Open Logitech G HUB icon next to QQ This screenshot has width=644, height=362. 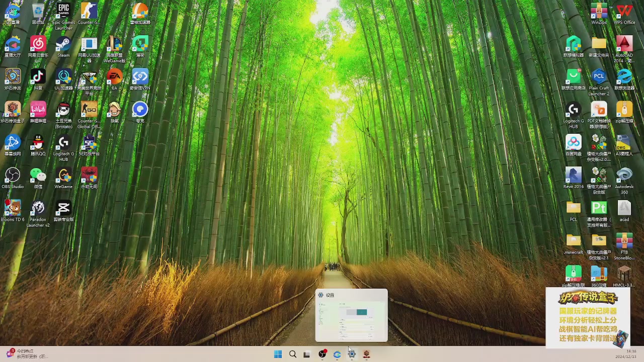click(63, 148)
